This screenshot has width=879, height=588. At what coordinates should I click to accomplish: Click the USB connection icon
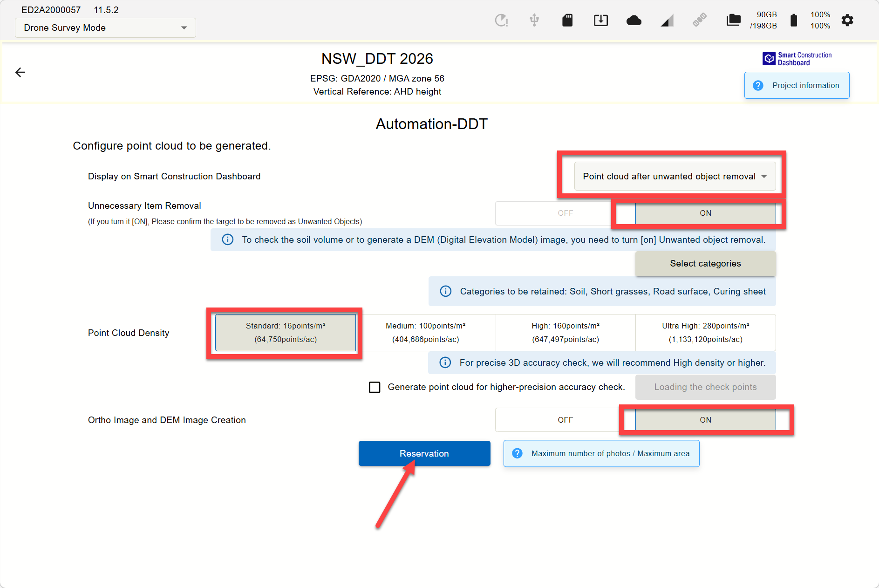click(534, 20)
